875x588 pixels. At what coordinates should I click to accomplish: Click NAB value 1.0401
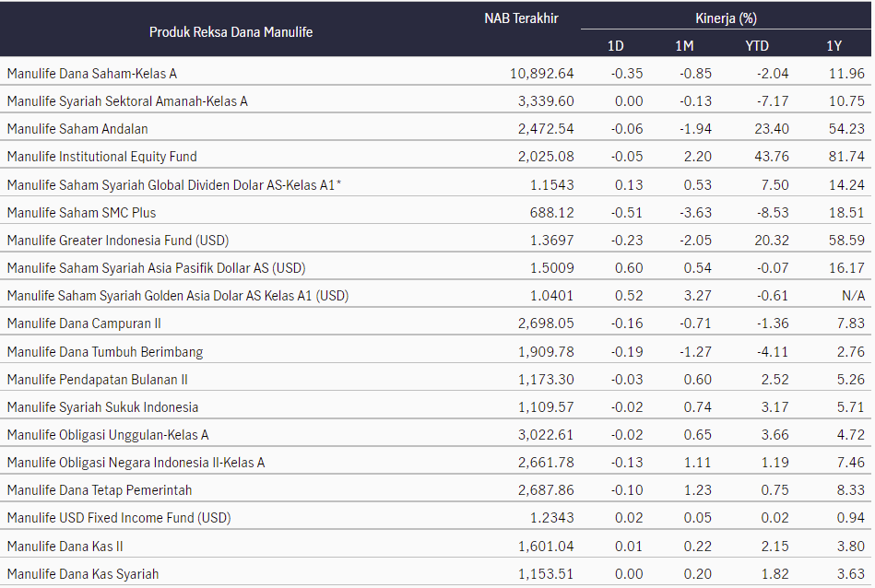click(552, 296)
